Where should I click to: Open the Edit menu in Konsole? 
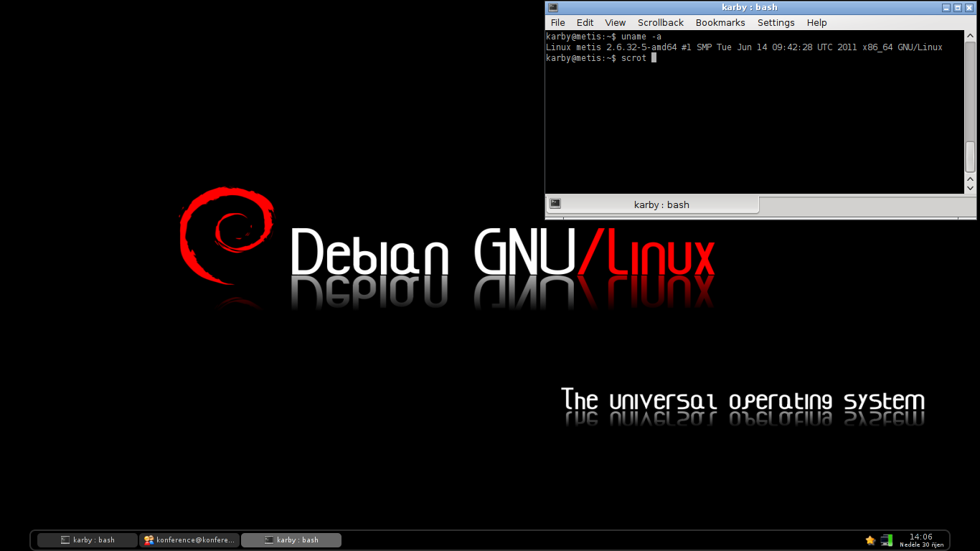(585, 23)
